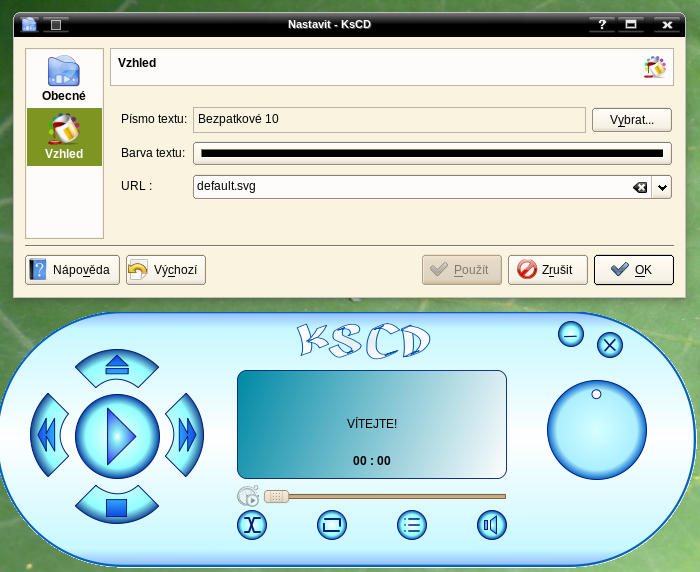
Task: Open the Barva textu color picker
Action: click(x=432, y=154)
